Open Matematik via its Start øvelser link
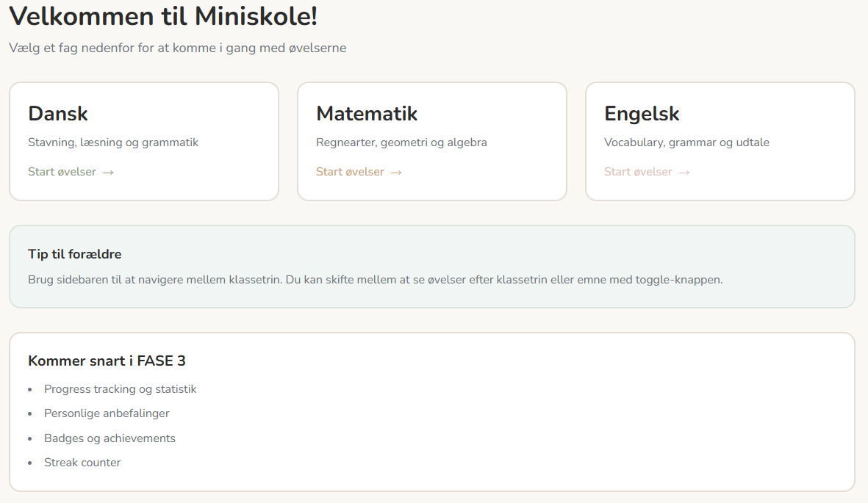Screen dimensions: 868x503 pos(351,172)
